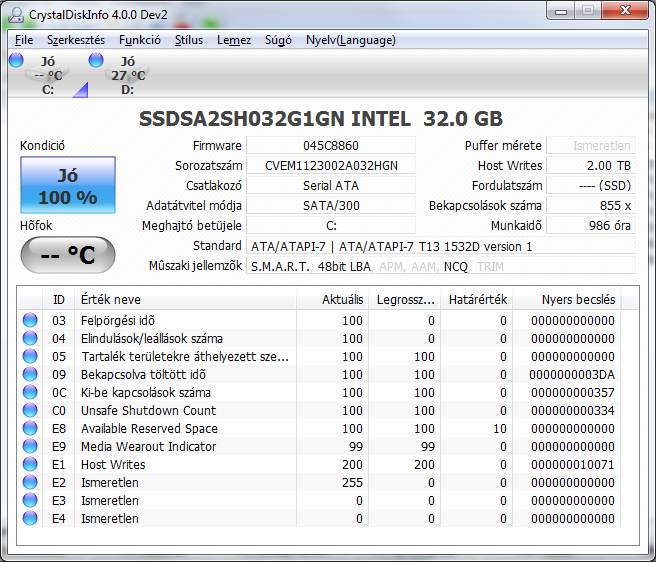Viewport: 656px width, 562px height.
Task: Click the serial number field
Action: coord(330,166)
